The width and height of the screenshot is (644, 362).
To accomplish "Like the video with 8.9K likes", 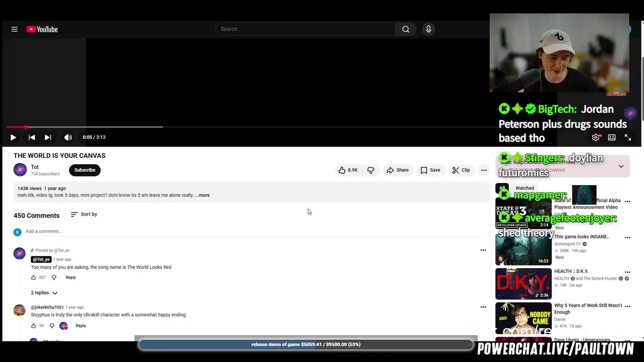I will click(348, 170).
